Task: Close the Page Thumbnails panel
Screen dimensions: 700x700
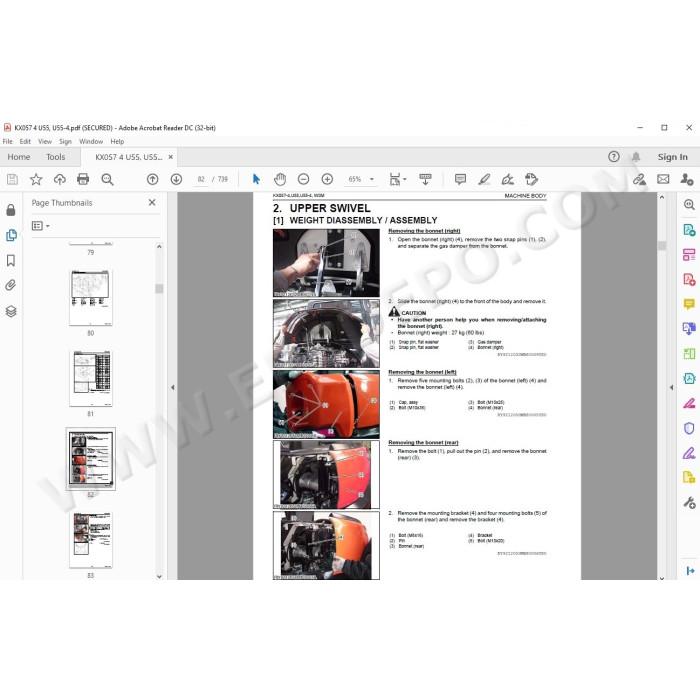Action: pyautogui.click(x=152, y=203)
